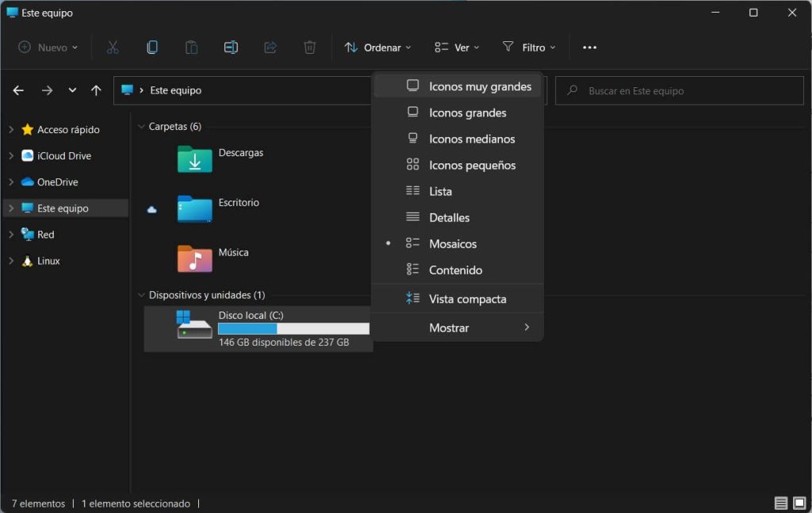The height and width of the screenshot is (513, 812).
Task: Expand OneDrive tree node
Action: 11,182
